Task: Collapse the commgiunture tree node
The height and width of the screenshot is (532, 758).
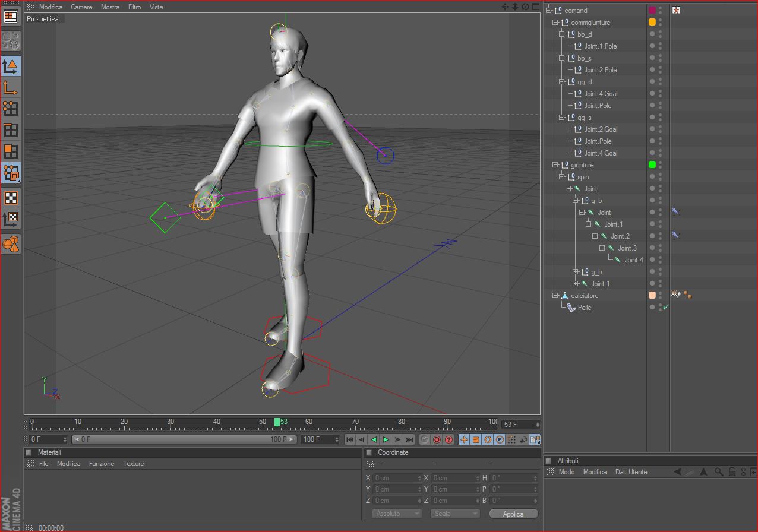Action: click(x=556, y=23)
